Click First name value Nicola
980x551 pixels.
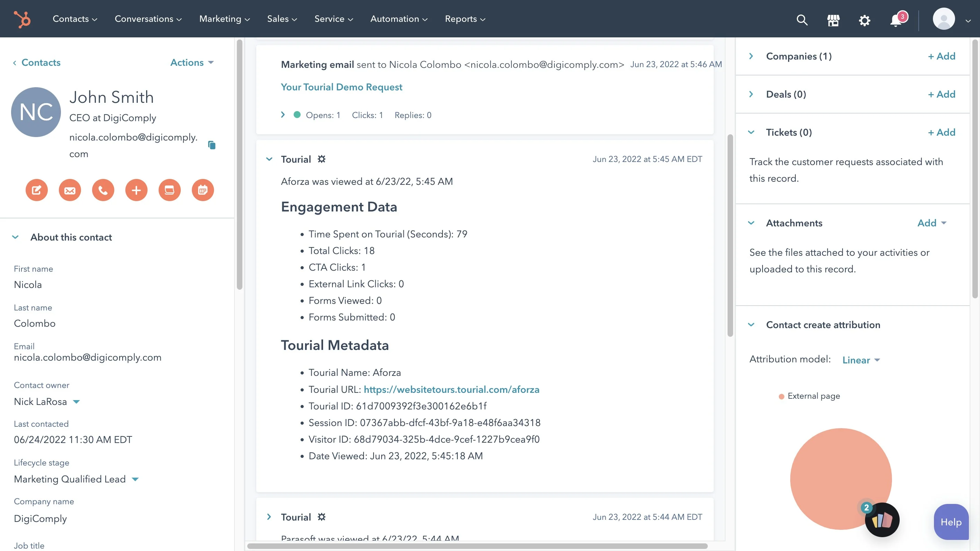click(x=28, y=284)
